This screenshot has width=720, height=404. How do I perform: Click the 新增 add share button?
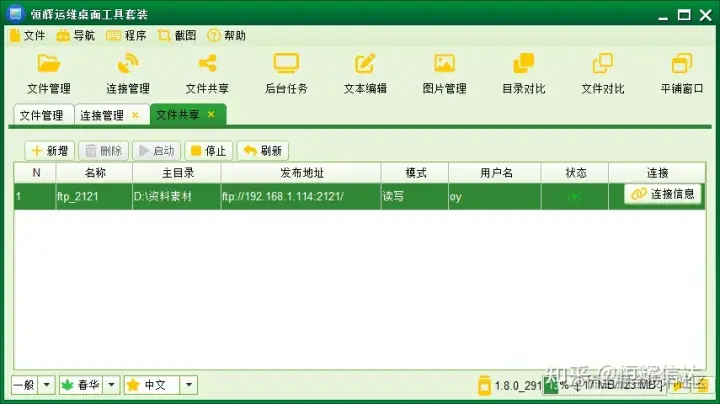pyautogui.click(x=50, y=151)
